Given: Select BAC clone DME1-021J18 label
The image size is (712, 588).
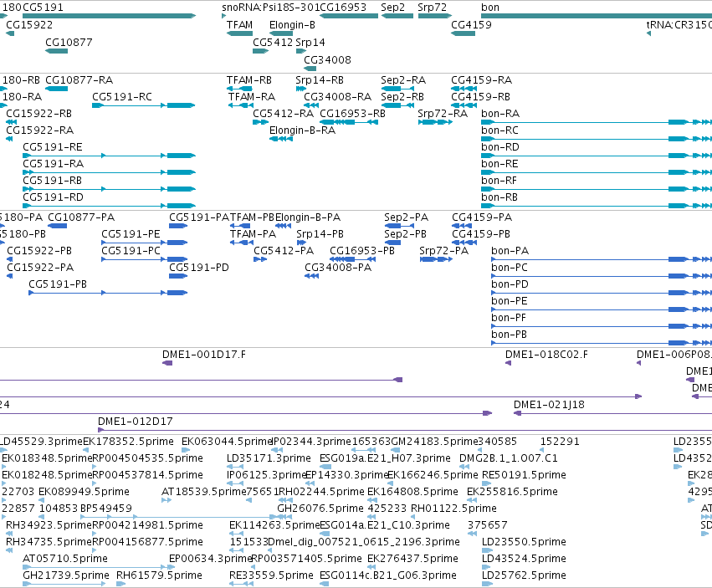Looking at the screenshot, I should 549,405.
